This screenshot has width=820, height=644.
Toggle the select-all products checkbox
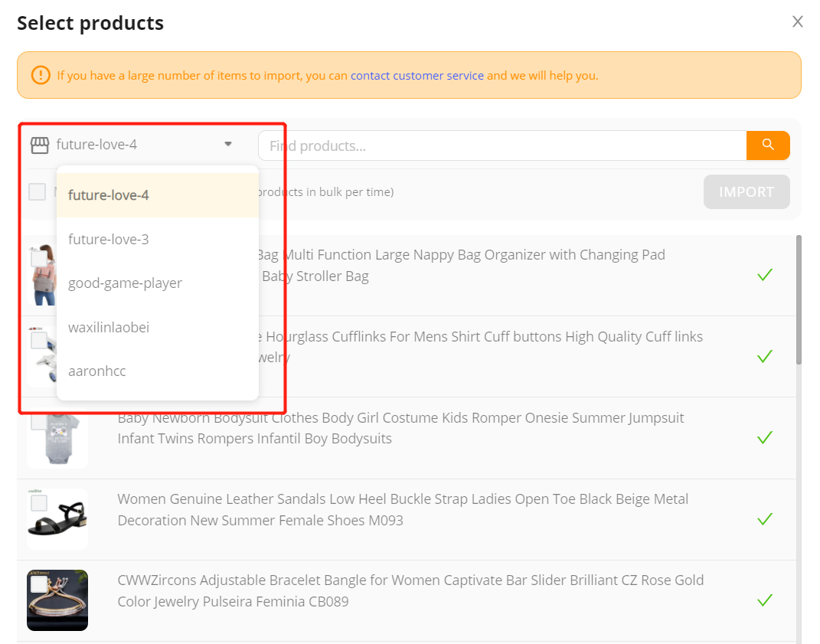pyautogui.click(x=37, y=191)
